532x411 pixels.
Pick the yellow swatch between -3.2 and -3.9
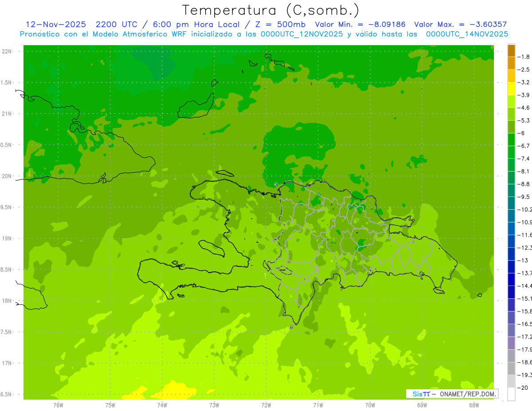coord(511,89)
